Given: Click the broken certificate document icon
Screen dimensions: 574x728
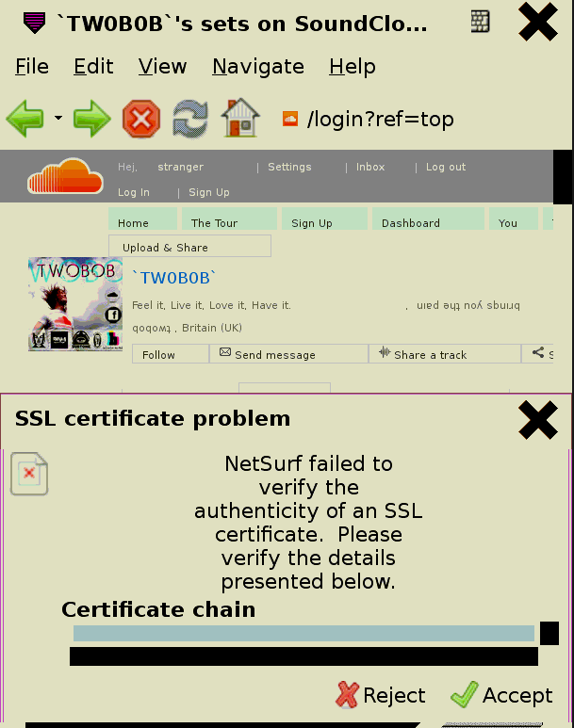Looking at the screenshot, I should (29, 474).
